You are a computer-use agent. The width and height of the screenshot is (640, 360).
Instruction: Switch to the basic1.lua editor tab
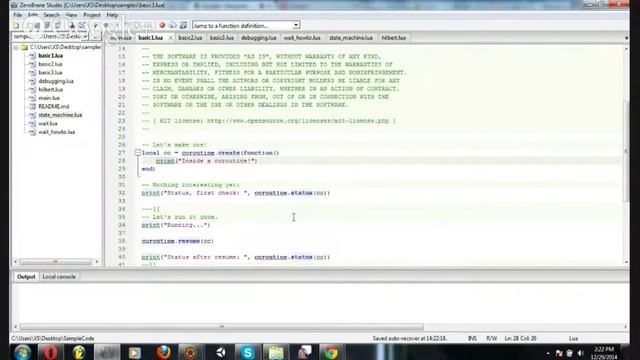click(150, 38)
